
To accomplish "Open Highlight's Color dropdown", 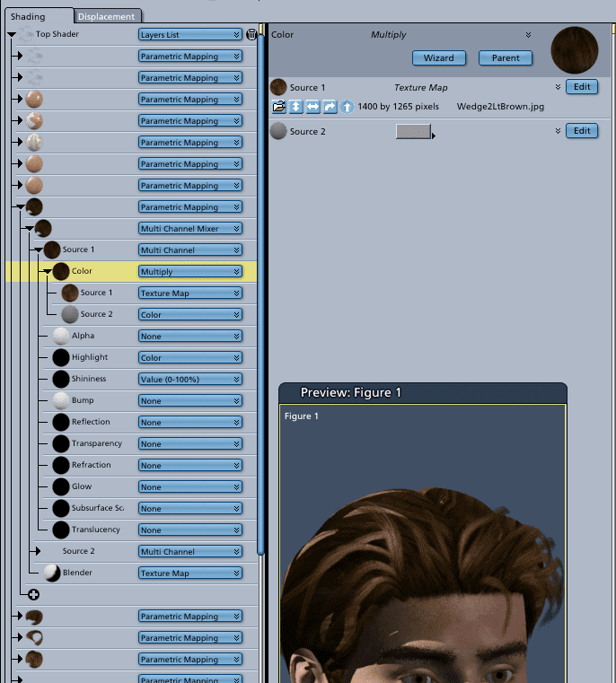I will [x=190, y=357].
